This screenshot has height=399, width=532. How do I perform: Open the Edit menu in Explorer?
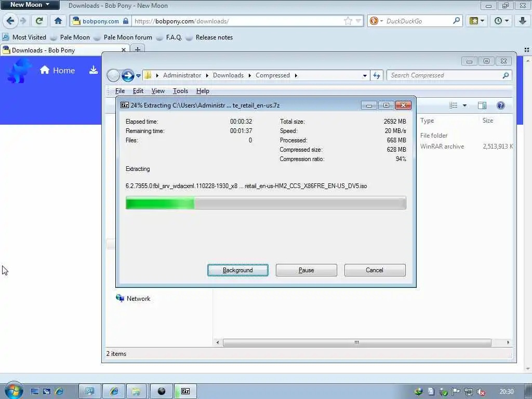pos(138,91)
